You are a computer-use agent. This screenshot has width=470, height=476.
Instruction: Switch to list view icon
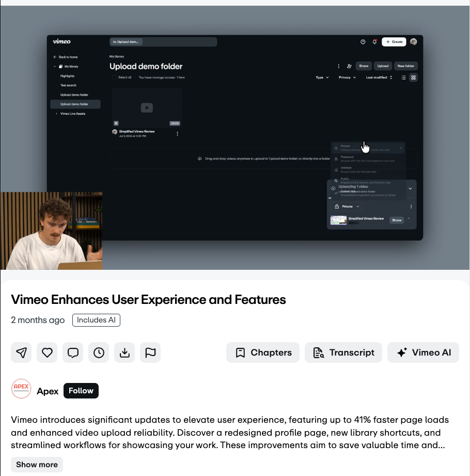pyautogui.click(x=403, y=78)
